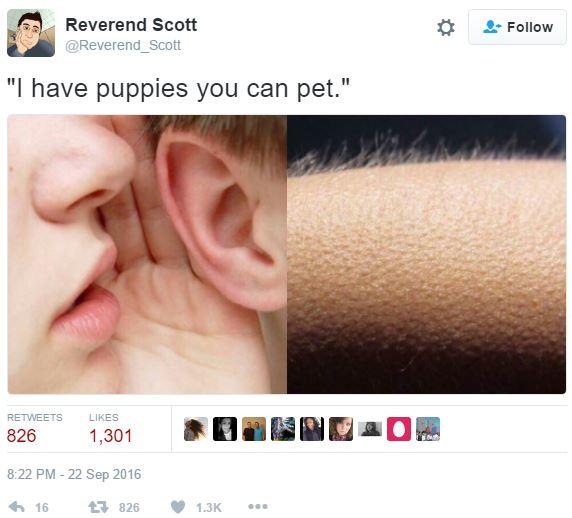
Task: Open Reverend Scott's profile avatar
Action: pos(31,33)
